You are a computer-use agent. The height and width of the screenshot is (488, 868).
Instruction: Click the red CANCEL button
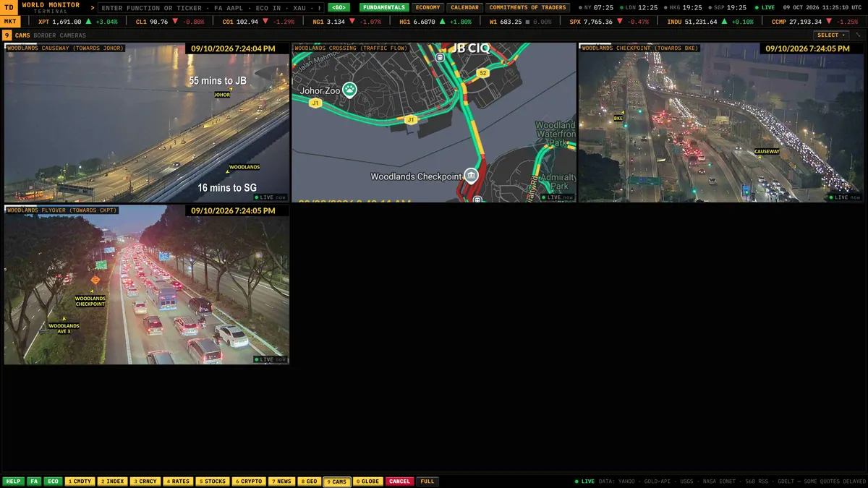click(399, 481)
